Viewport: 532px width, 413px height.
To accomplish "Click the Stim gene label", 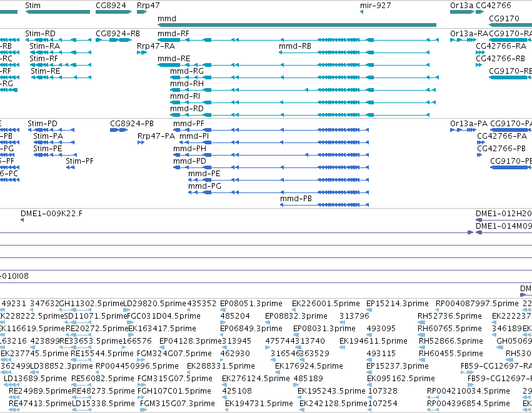I will [x=33, y=6].
